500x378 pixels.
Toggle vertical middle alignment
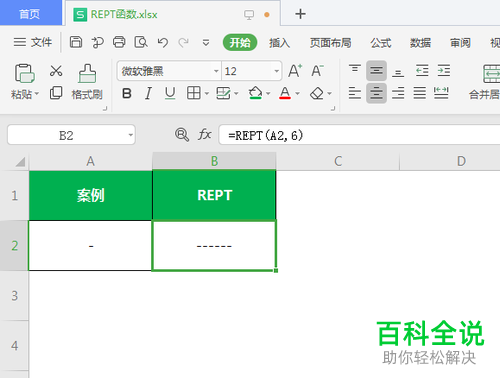point(376,71)
